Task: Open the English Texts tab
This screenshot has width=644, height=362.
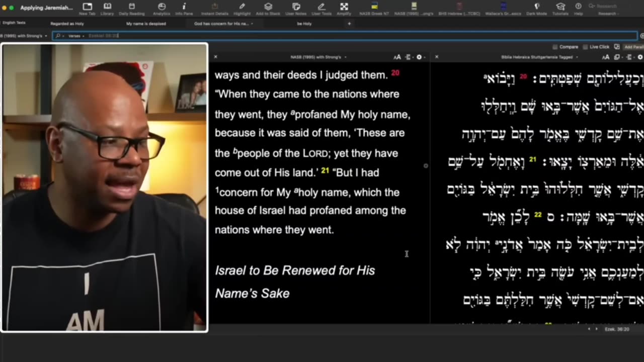Action: (14, 23)
